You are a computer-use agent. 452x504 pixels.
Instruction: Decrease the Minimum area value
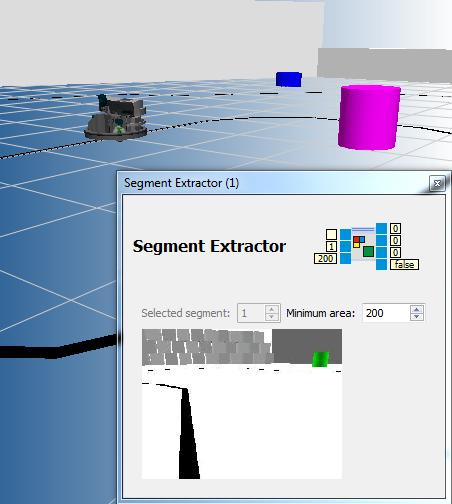tap(417, 317)
